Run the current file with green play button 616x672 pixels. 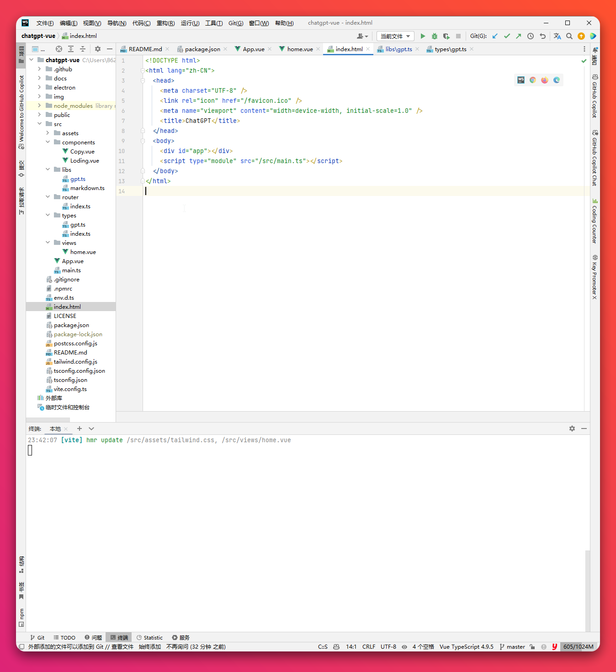click(x=423, y=36)
